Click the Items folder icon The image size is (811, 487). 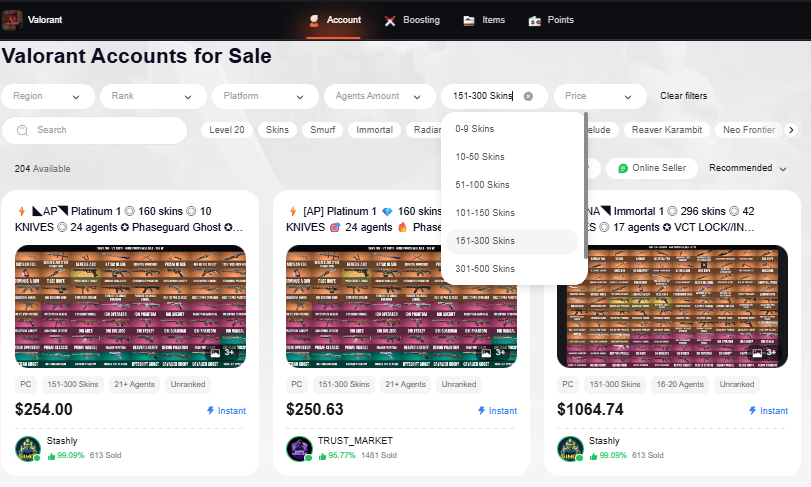[x=469, y=21]
